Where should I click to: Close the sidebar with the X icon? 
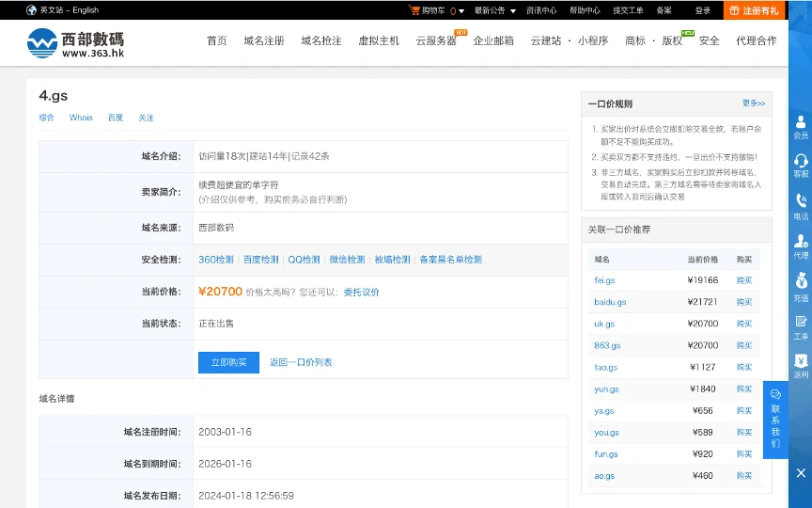pos(801,473)
